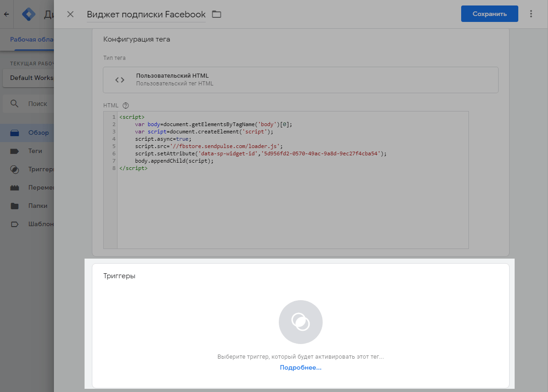Close the tag editor with X icon

click(70, 14)
